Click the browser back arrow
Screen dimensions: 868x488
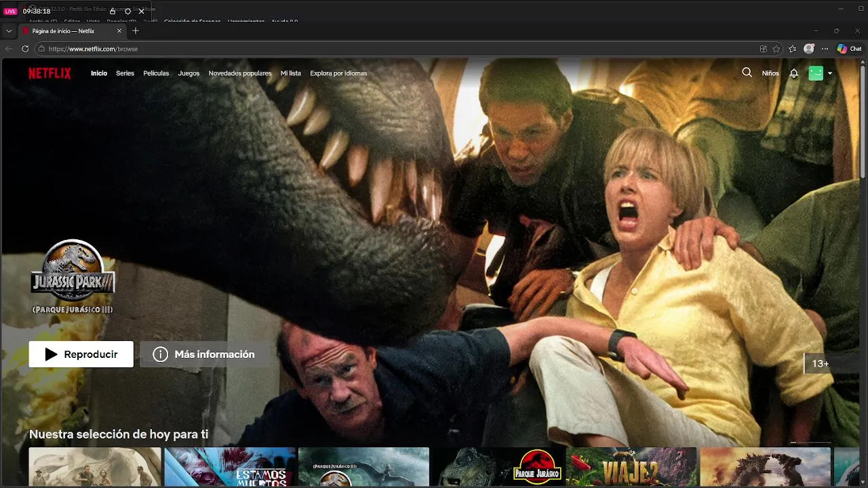pos(9,49)
